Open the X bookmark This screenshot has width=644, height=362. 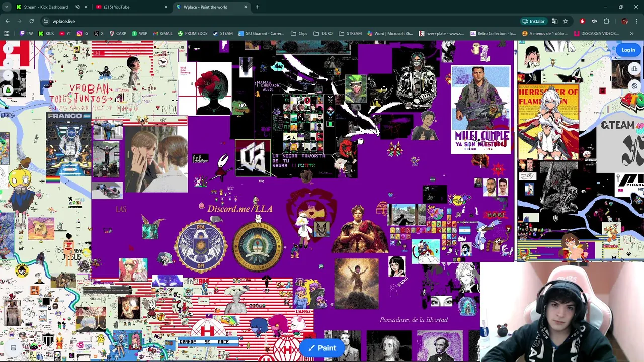(99, 34)
